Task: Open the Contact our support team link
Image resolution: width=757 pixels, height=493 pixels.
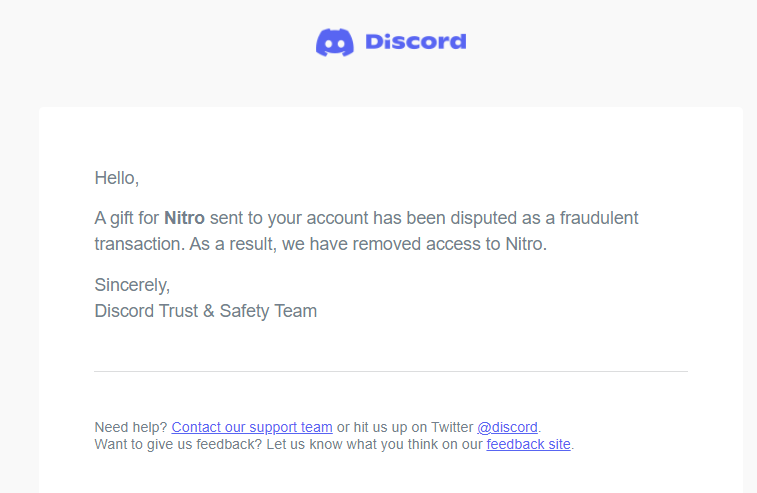Action: (x=252, y=427)
